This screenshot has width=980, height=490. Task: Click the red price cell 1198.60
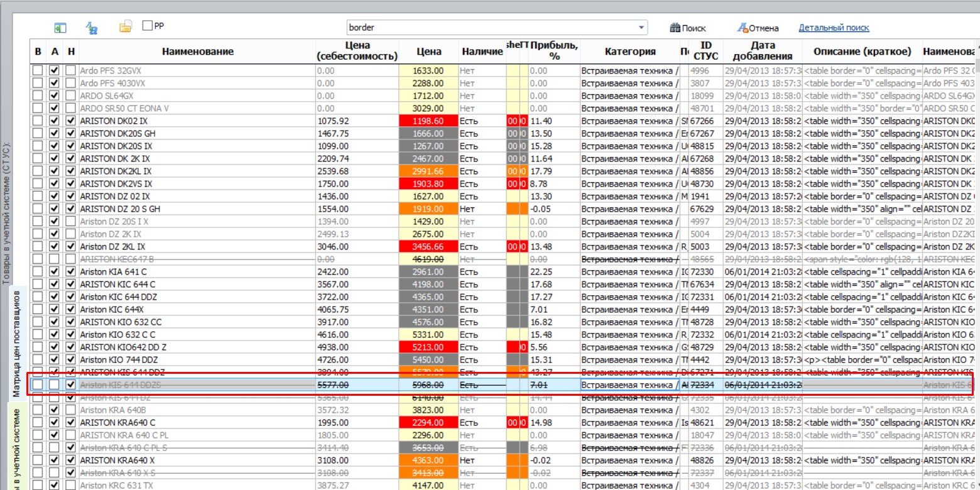click(x=428, y=121)
